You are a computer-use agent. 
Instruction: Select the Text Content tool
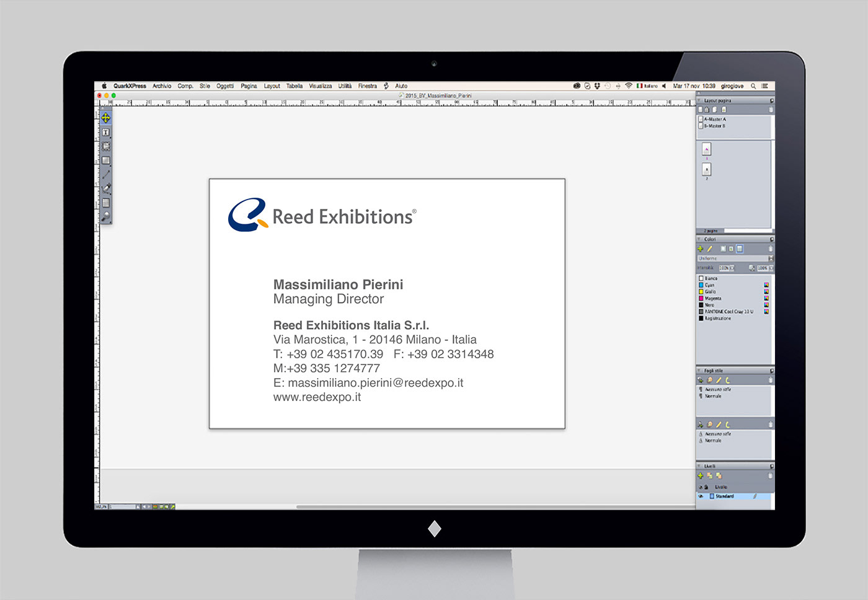[106, 132]
